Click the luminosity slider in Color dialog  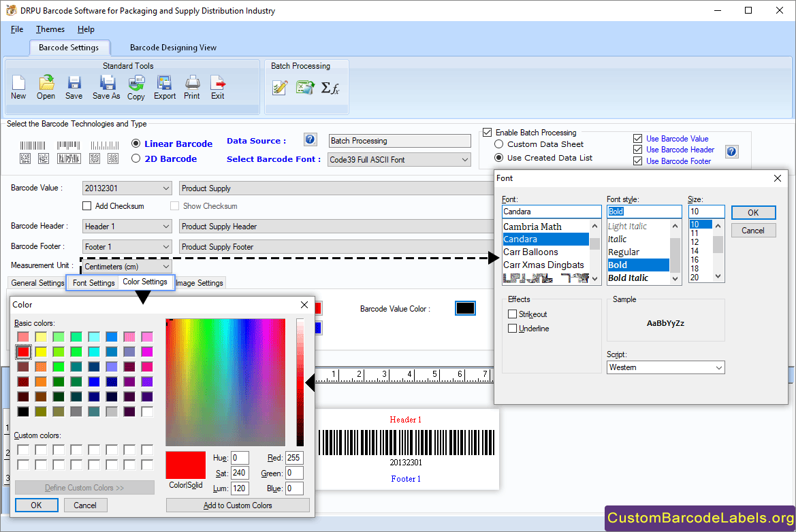tap(300, 382)
